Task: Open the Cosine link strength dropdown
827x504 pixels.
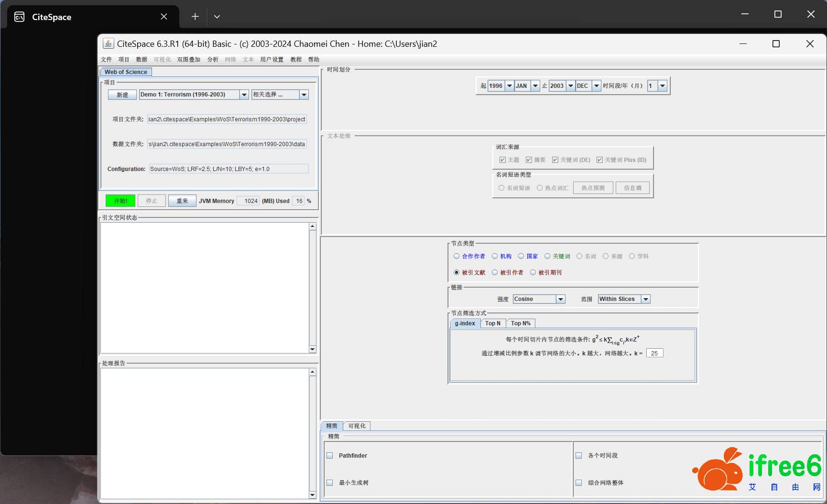Action: point(560,299)
